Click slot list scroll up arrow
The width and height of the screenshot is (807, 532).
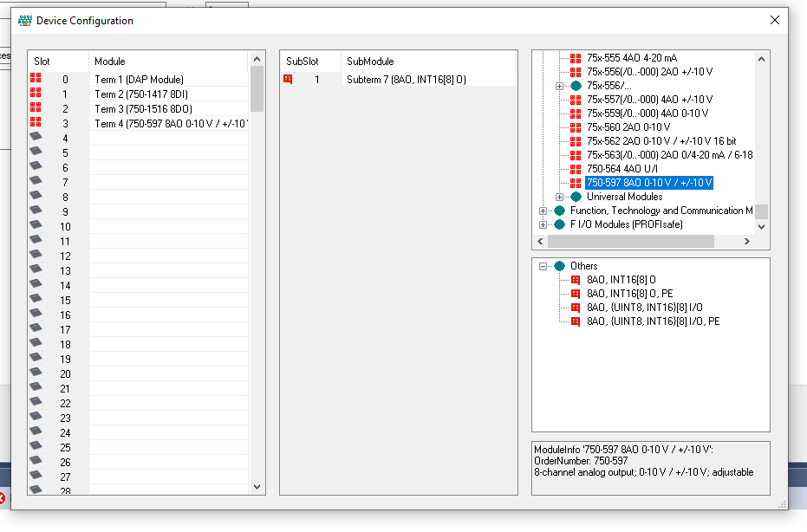pos(257,59)
